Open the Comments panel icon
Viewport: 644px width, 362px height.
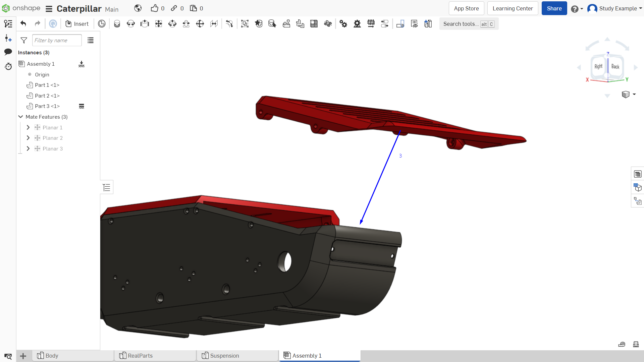point(8,52)
